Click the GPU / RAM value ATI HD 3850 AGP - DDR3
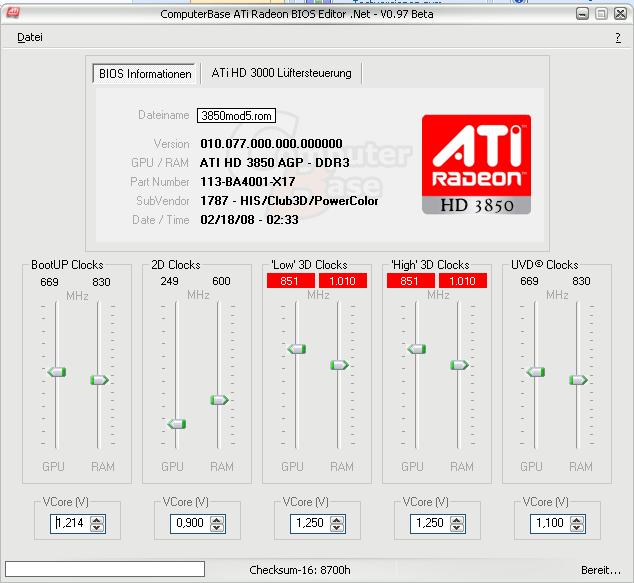 [275, 163]
